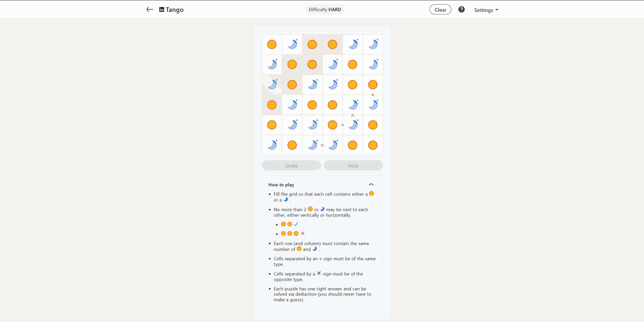Click the moon left of the bottom-row equals sign
The height and width of the screenshot is (322, 644).
[x=312, y=145]
